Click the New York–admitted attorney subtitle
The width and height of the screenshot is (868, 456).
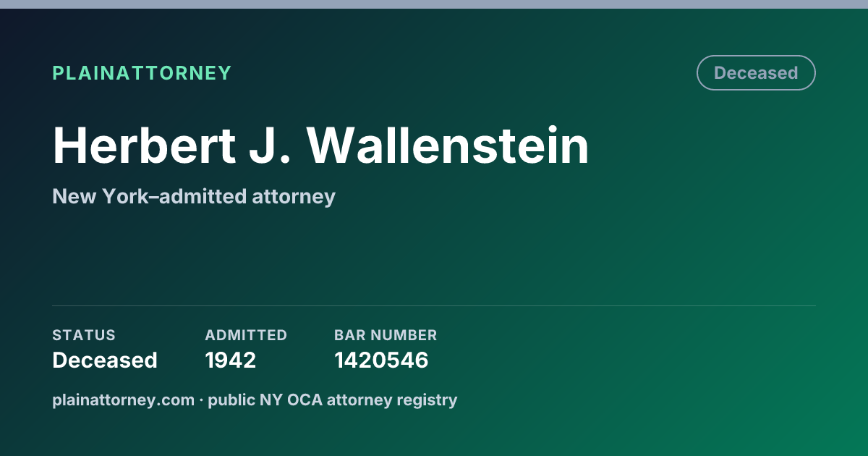click(x=194, y=196)
